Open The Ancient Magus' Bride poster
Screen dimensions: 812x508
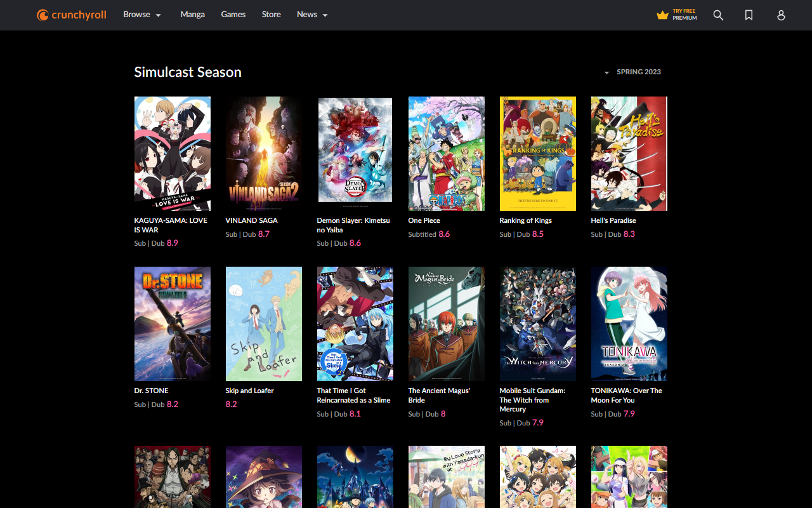[x=447, y=324]
